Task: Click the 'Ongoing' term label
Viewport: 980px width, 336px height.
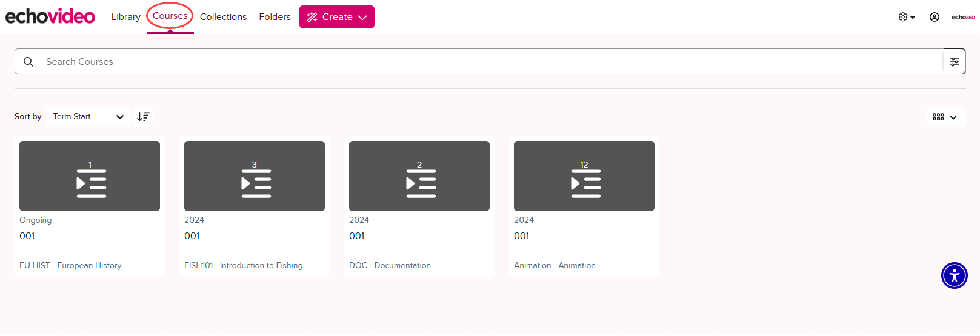Action: [36, 220]
